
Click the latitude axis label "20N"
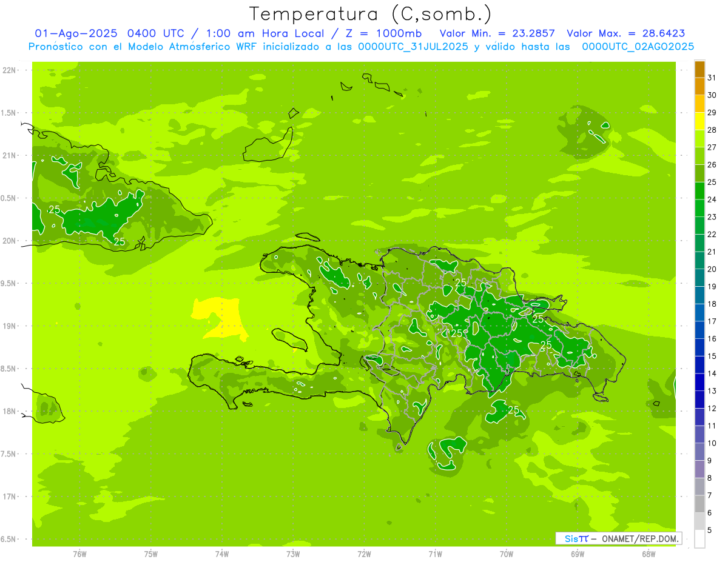click(10, 241)
